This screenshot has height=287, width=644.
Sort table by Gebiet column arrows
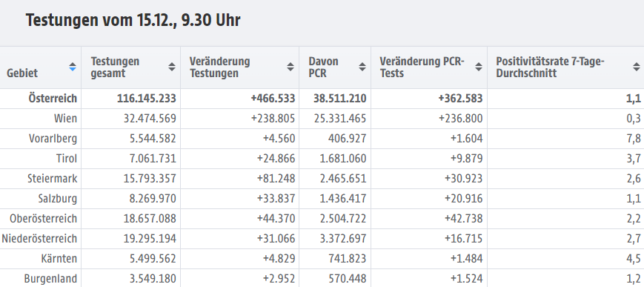click(x=73, y=67)
